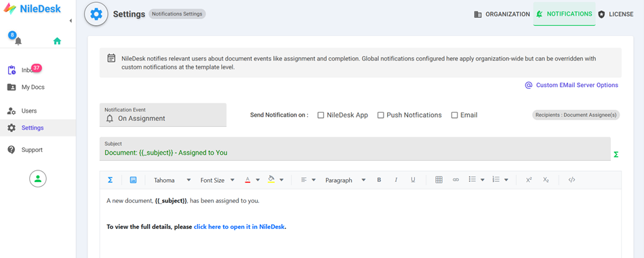
Task: Open My Docs in the sidebar
Action: 38,87
